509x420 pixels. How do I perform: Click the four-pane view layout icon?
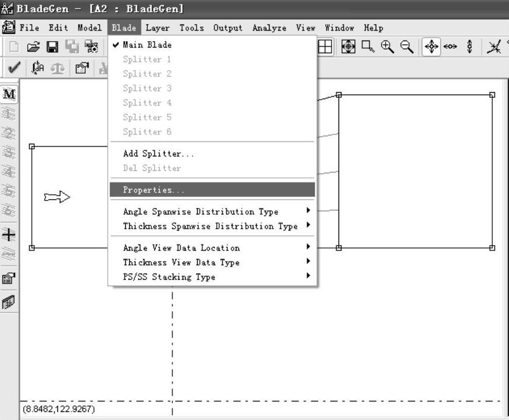click(x=325, y=47)
